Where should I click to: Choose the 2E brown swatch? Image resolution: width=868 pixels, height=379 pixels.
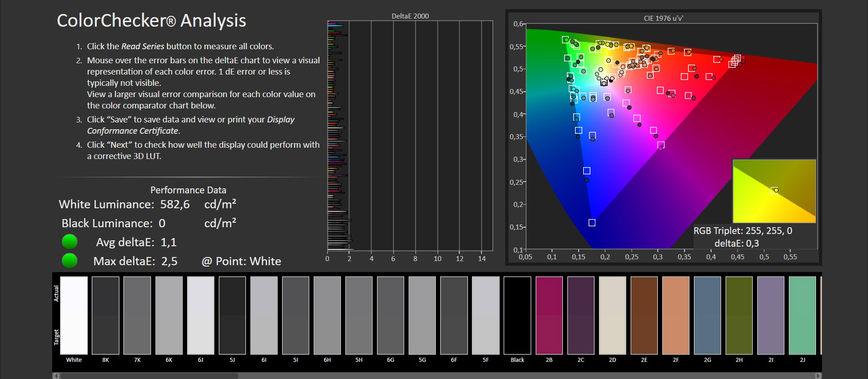pyautogui.click(x=644, y=315)
